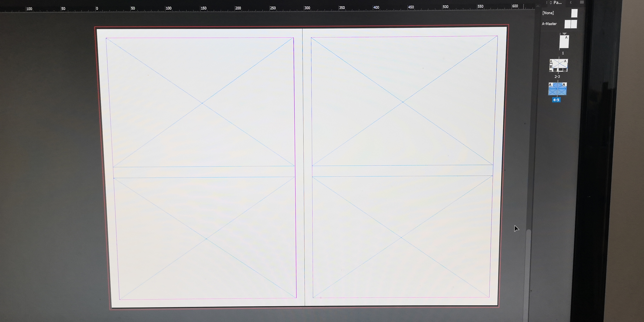Screen dimensions: 644x322
Task: Select the A-Master label
Action: pos(549,24)
